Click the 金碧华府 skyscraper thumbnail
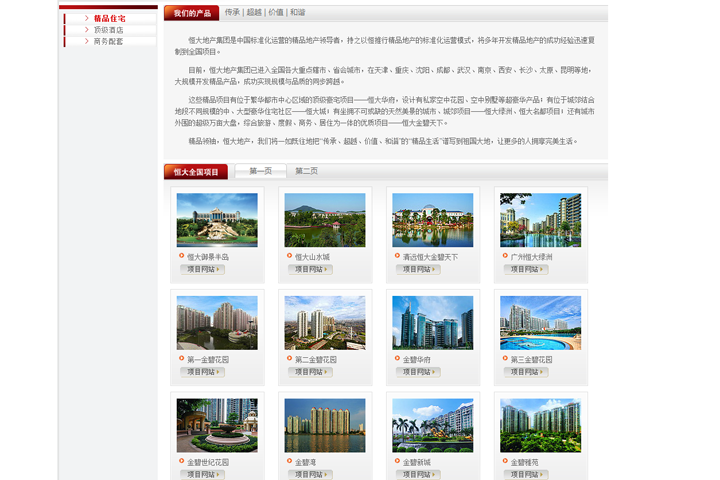This screenshot has height=480, width=720. pos(433,322)
